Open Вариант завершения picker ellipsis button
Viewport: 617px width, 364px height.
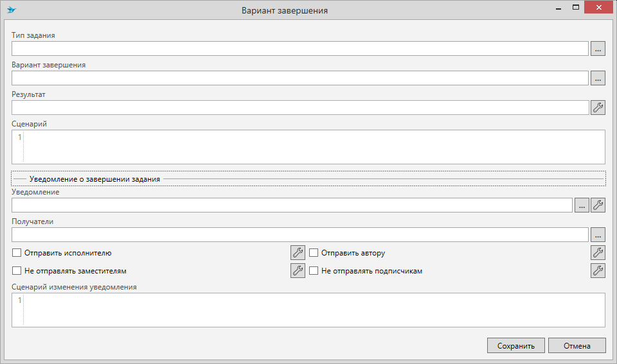tap(598, 78)
